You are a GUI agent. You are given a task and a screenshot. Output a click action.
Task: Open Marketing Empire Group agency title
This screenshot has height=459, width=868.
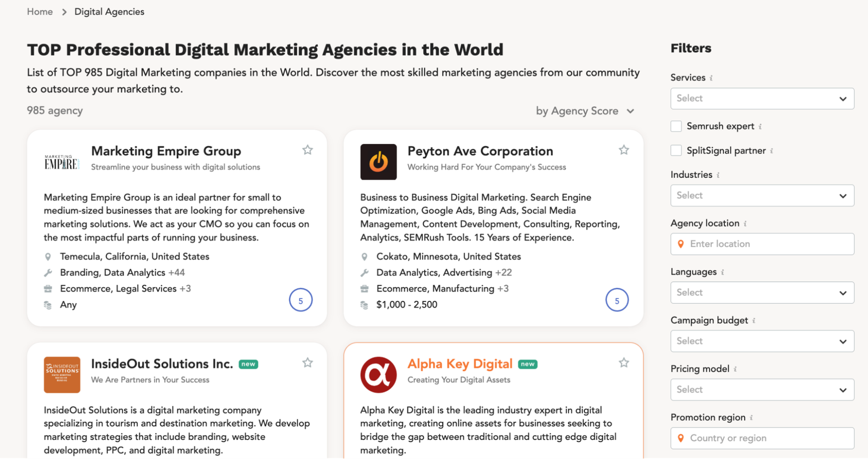tap(166, 151)
